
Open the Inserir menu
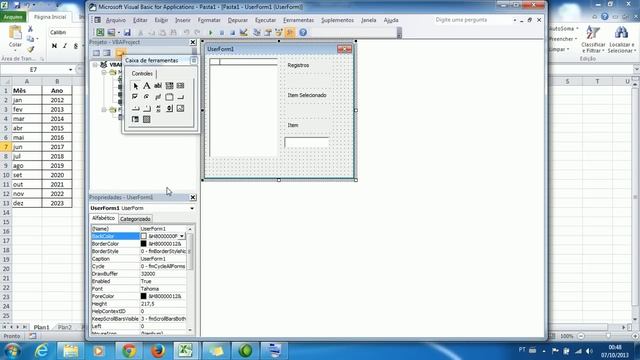(x=183, y=20)
